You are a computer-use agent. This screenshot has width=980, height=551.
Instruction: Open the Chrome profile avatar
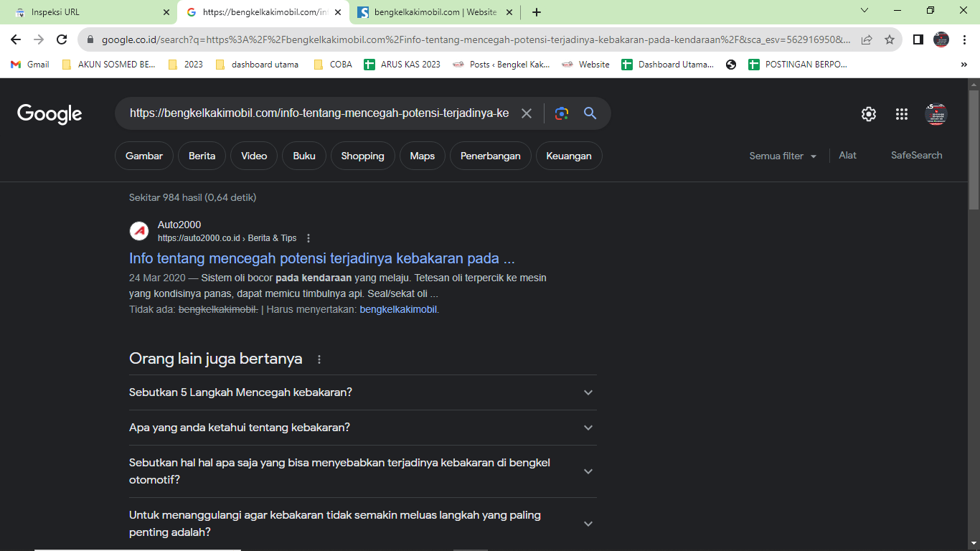(x=941, y=39)
